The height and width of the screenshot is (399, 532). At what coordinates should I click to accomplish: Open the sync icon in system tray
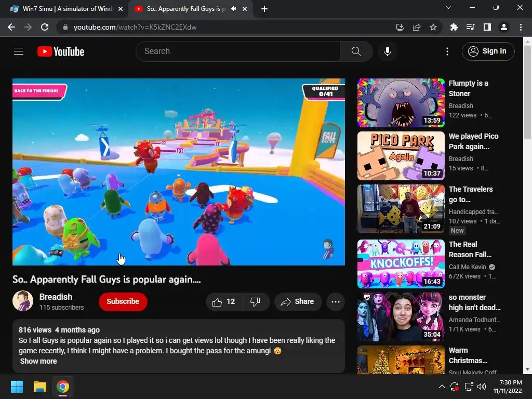coord(454,387)
